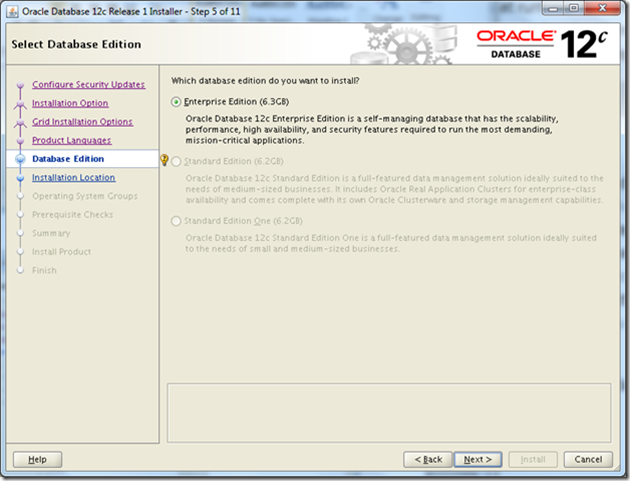Viewport: 630px width, 481px height.
Task: Click the Operating System Groups step
Action: pyautogui.click(x=85, y=196)
